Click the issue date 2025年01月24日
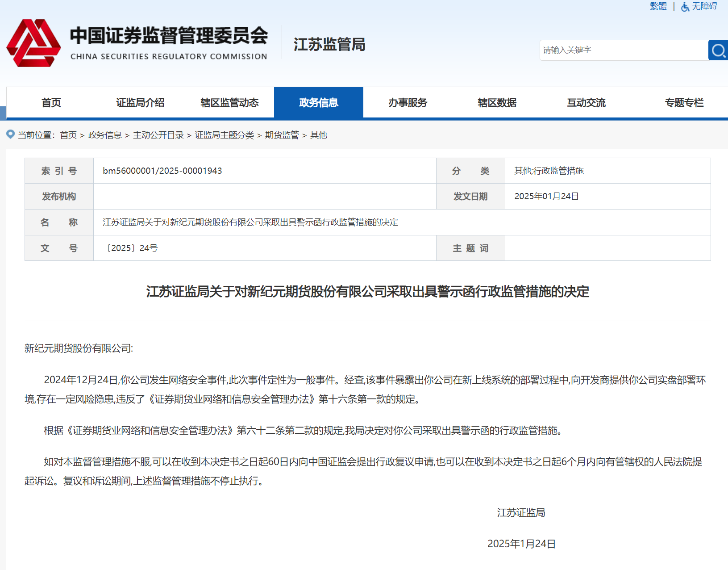 pyautogui.click(x=547, y=197)
